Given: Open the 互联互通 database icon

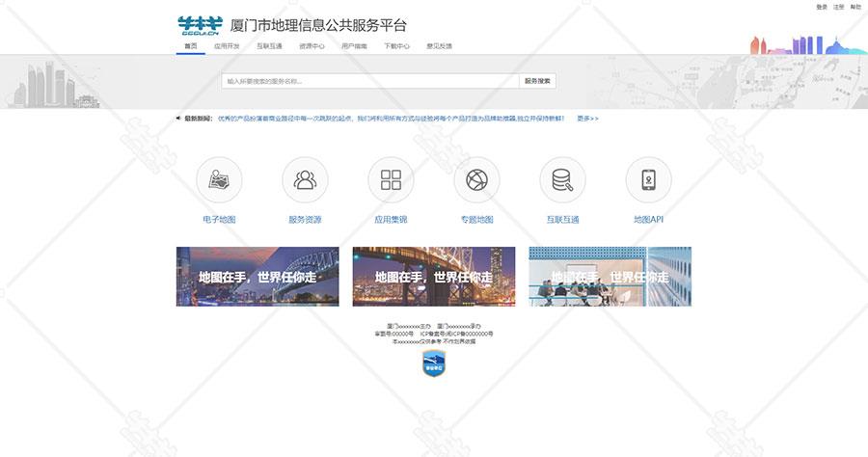Looking at the screenshot, I should [562, 180].
